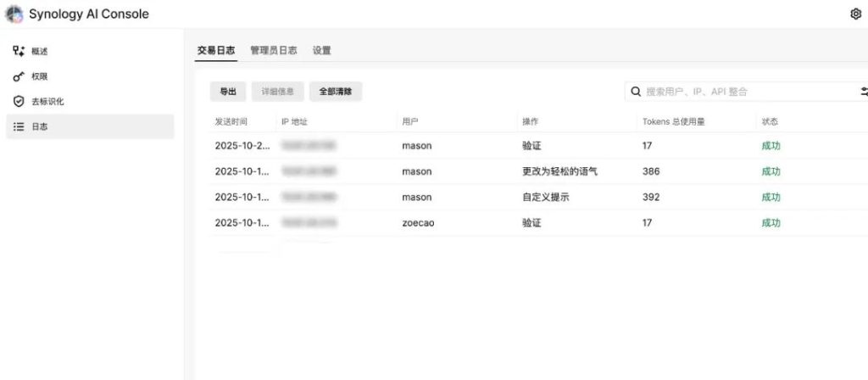868x380 pixels.
Task: Click the 去标识化 shield icon in sidebar
Action: [19, 102]
